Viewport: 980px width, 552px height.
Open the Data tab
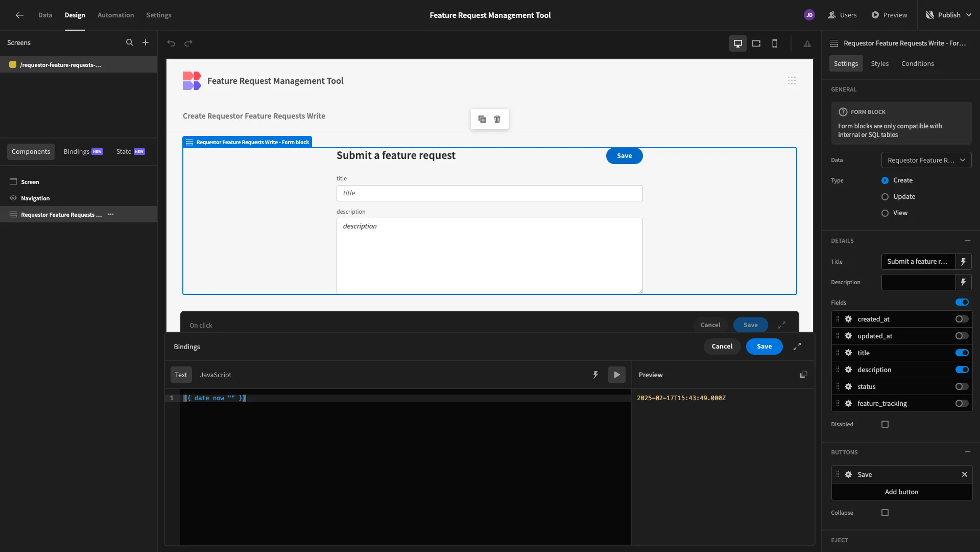pyautogui.click(x=45, y=15)
